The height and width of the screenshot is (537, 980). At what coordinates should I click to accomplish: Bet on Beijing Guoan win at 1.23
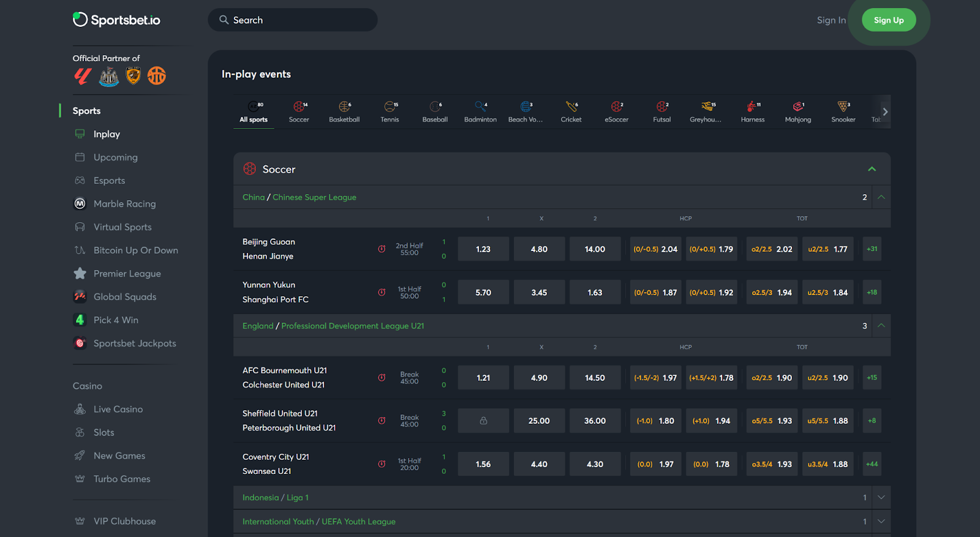tap(483, 249)
